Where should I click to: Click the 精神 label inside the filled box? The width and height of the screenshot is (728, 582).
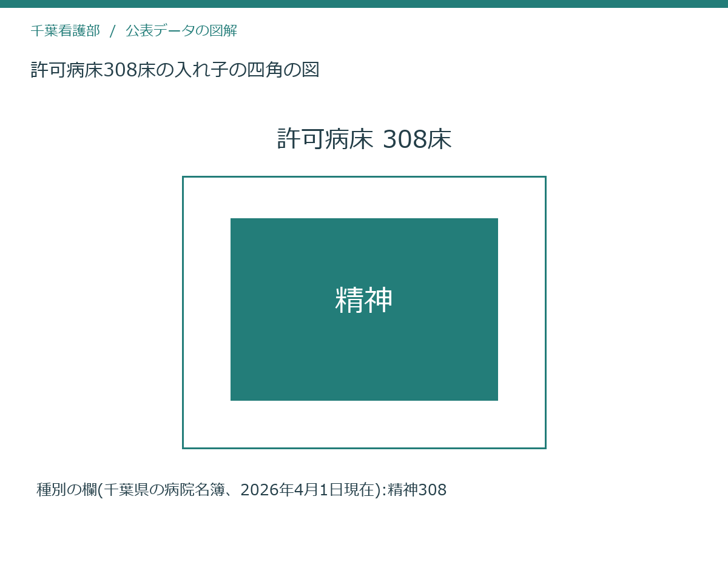(x=364, y=300)
